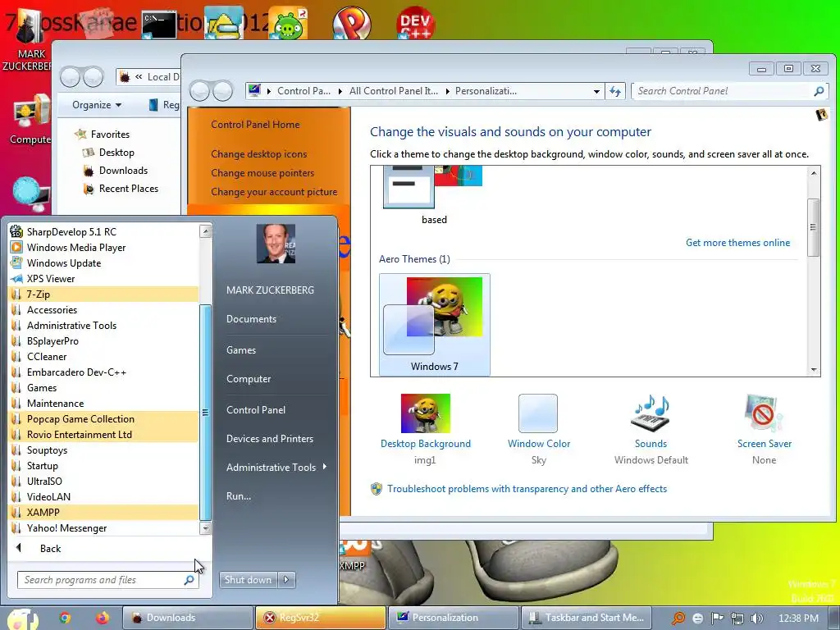Click the Control Panel Home link
The image size is (840, 630).
click(255, 125)
